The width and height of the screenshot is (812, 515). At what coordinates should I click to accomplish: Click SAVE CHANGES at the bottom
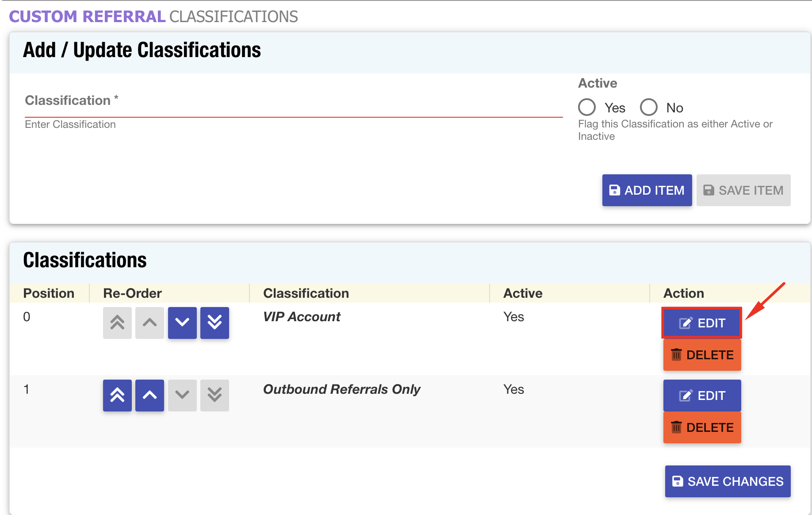click(727, 481)
